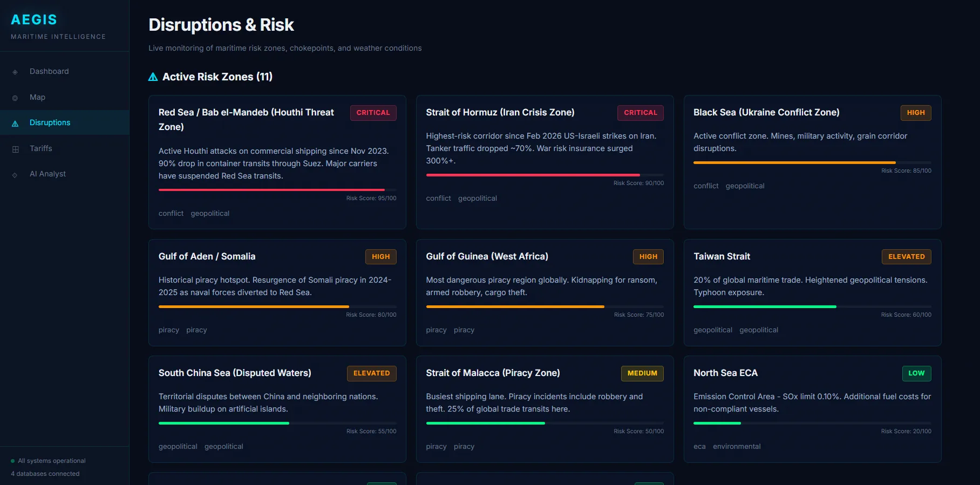Click the ELEVATED badge on South China Sea card
Image resolution: width=980 pixels, height=485 pixels.
click(x=372, y=373)
